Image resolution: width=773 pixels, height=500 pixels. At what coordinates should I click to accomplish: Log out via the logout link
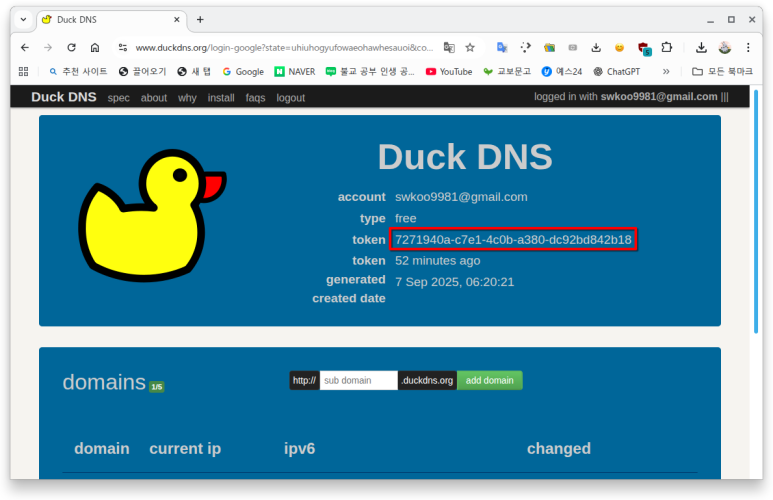click(290, 98)
